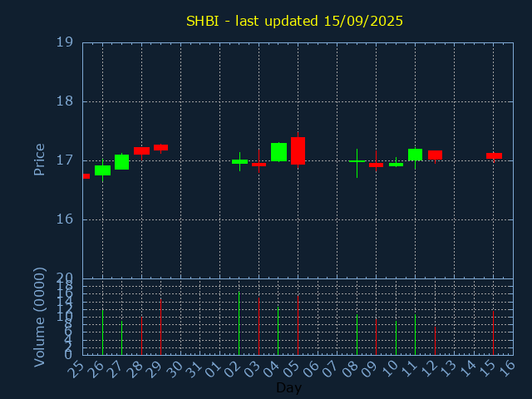This screenshot has height=399, width=532.
Task: Click the day 29 x-axis label
Action: tap(154, 369)
